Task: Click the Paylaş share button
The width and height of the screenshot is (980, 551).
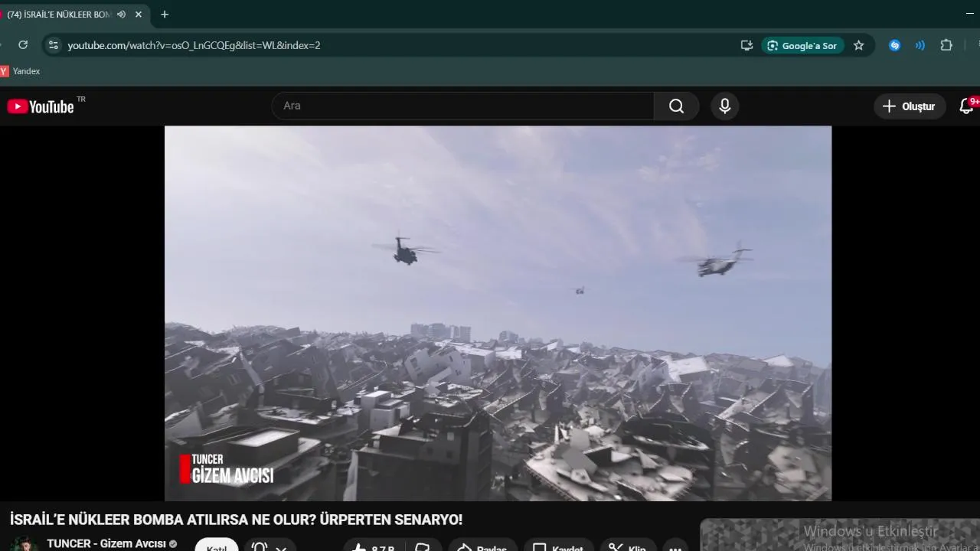Action: (482, 546)
